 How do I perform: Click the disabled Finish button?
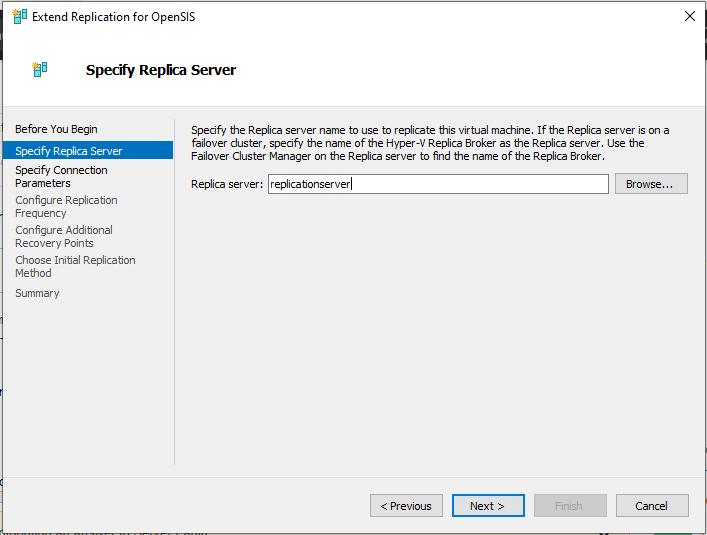570,506
